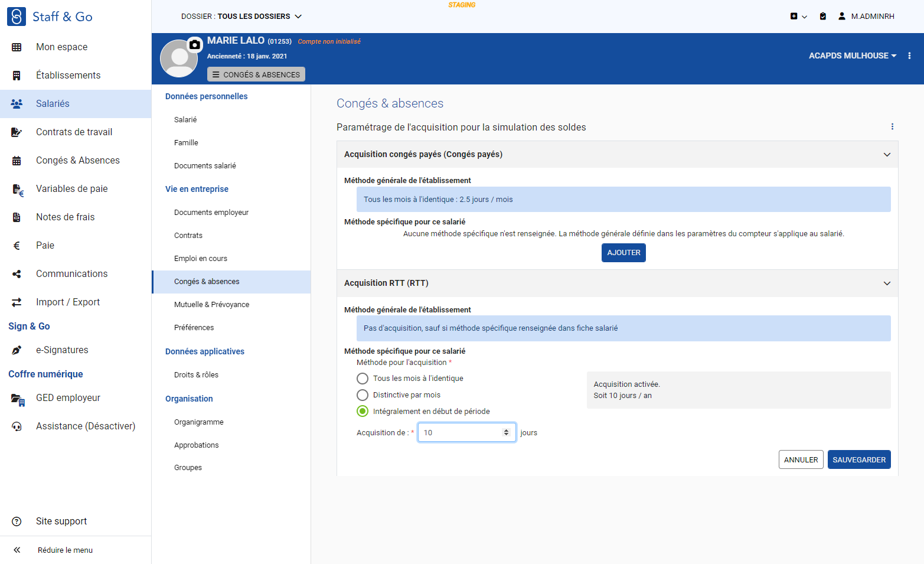Image resolution: width=924 pixels, height=564 pixels.
Task: Click the Congés & Absences calendar icon
Action: [17, 161]
